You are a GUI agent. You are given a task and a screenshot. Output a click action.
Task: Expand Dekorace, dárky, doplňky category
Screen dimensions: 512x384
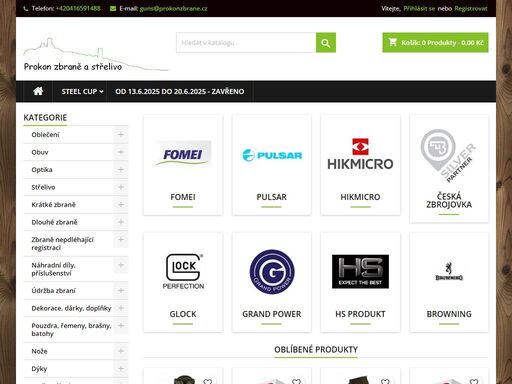pyautogui.click(x=121, y=308)
